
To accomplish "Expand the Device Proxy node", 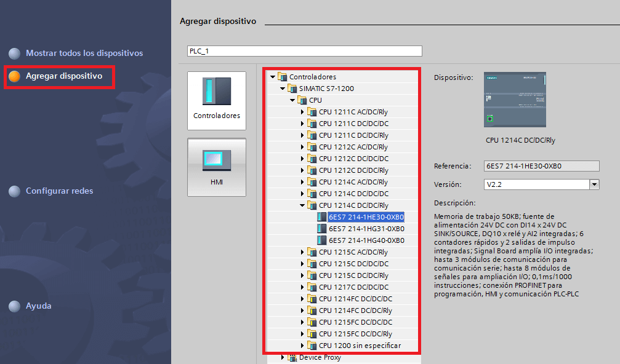I will (x=283, y=357).
